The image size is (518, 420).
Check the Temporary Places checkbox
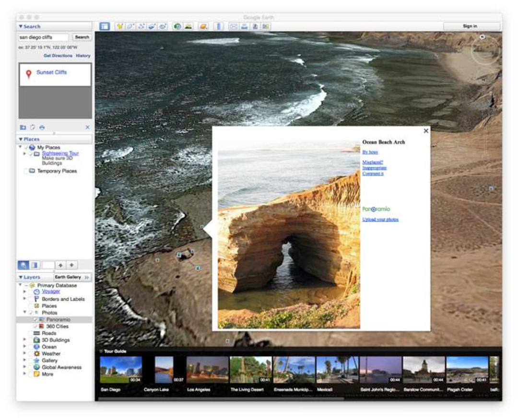pyautogui.click(x=25, y=171)
